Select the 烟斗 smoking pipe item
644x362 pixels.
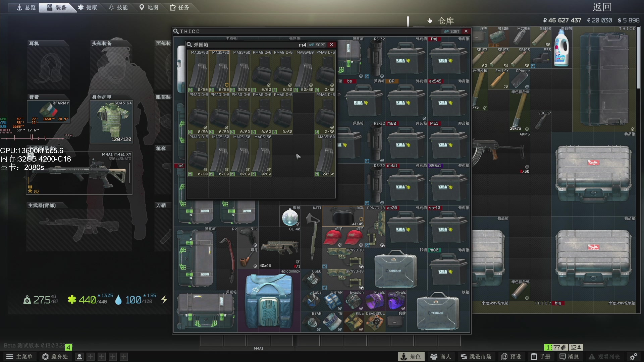tap(248, 258)
